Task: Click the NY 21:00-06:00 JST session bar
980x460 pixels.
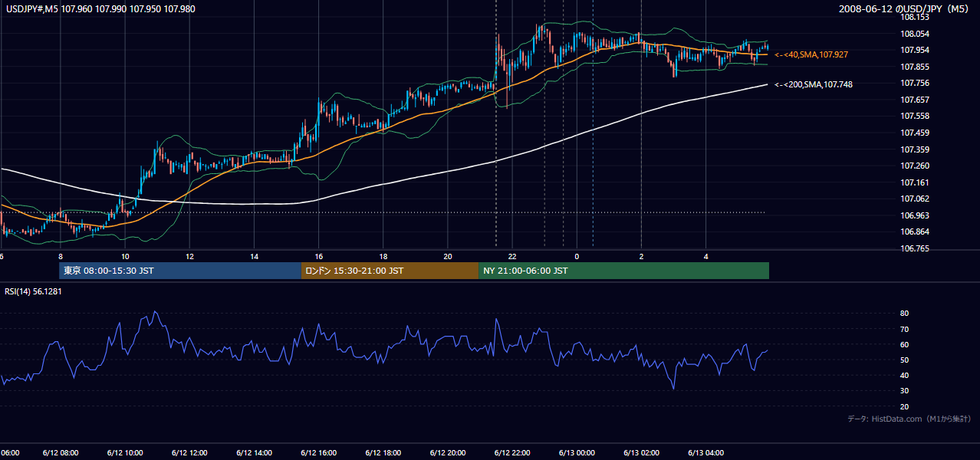Action: [623, 271]
